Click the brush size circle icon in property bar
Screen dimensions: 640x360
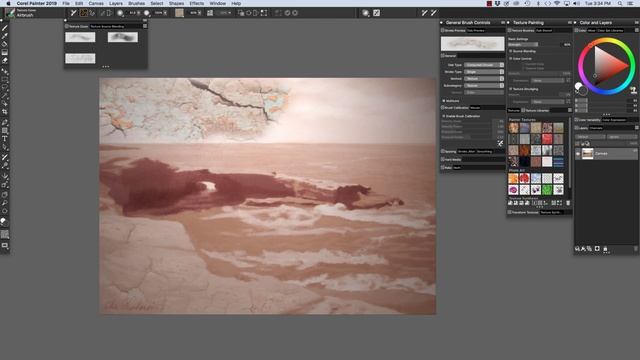coord(120,13)
